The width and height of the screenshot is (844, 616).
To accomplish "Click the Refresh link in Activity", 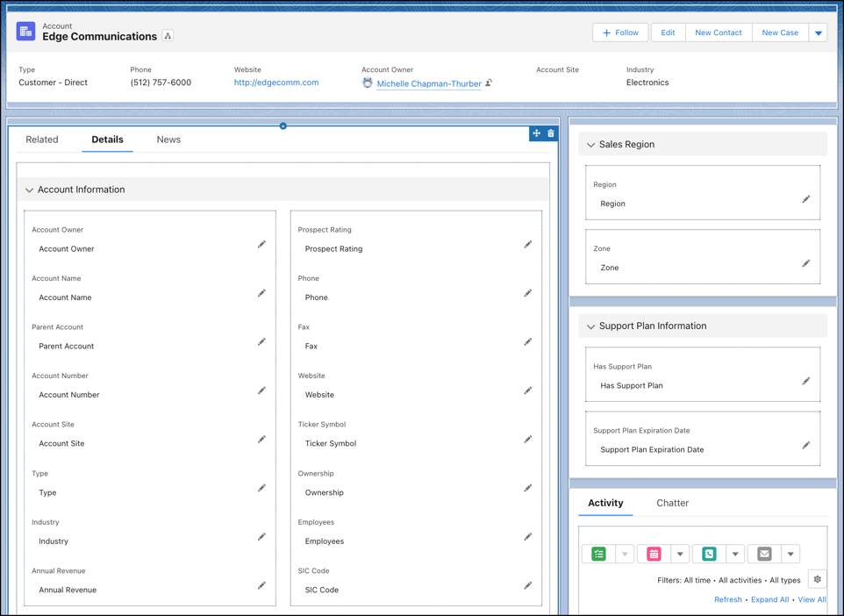I will coord(727,599).
